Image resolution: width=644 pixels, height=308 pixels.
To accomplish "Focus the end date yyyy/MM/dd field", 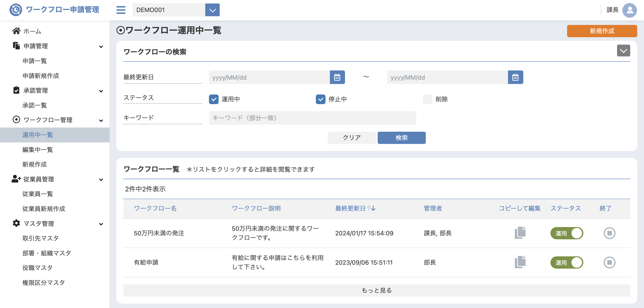I will [448, 77].
